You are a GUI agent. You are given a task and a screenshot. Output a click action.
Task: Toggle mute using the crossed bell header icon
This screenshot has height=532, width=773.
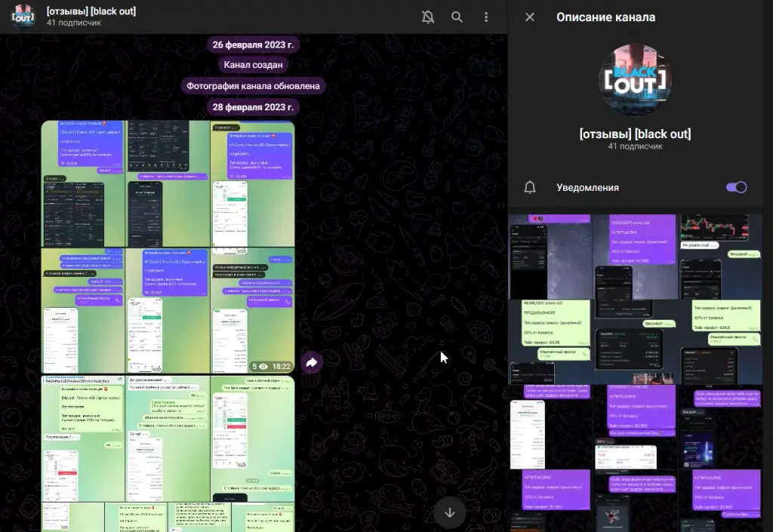428,17
